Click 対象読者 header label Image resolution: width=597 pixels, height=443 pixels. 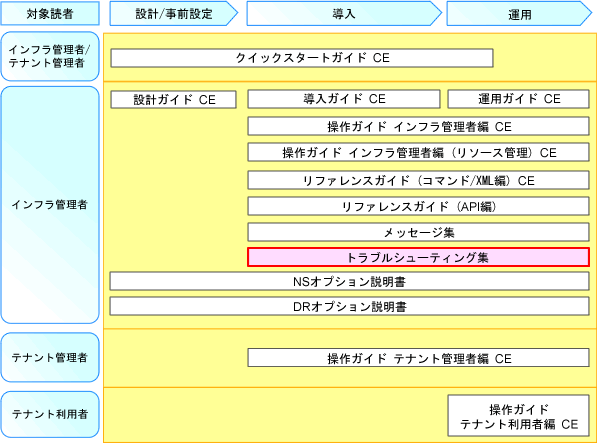50,14
